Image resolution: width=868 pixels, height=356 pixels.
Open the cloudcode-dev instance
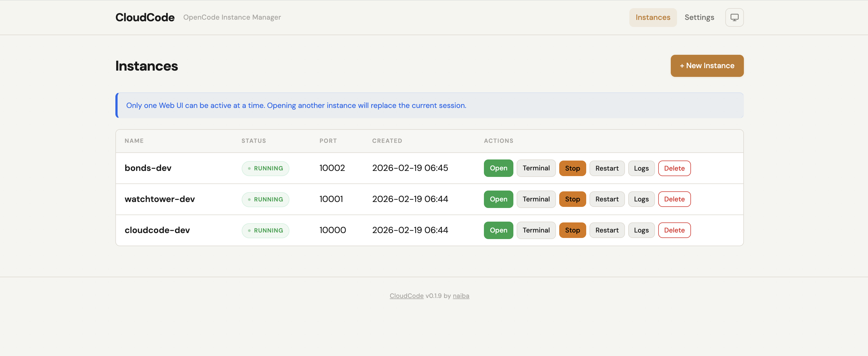tap(498, 230)
